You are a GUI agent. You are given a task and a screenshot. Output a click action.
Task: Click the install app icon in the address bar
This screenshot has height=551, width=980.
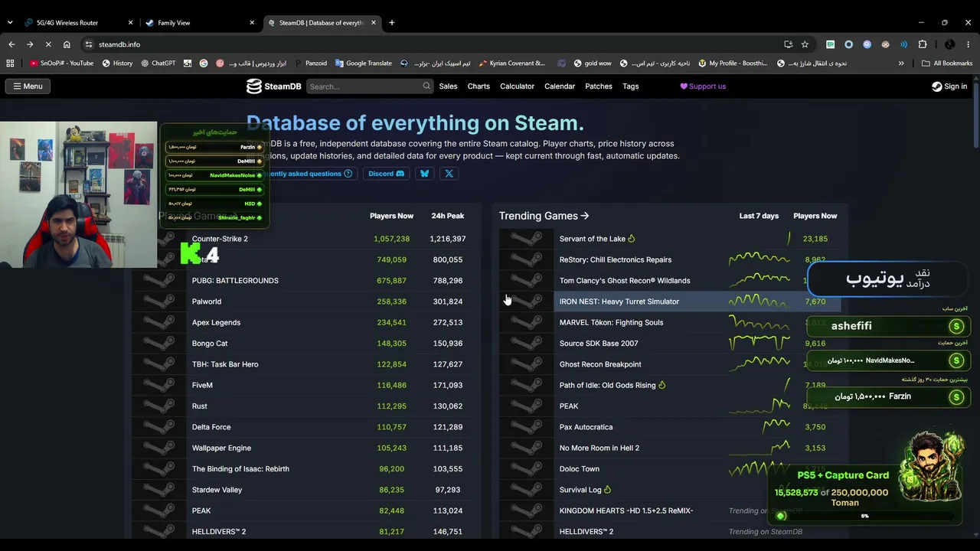[788, 44]
